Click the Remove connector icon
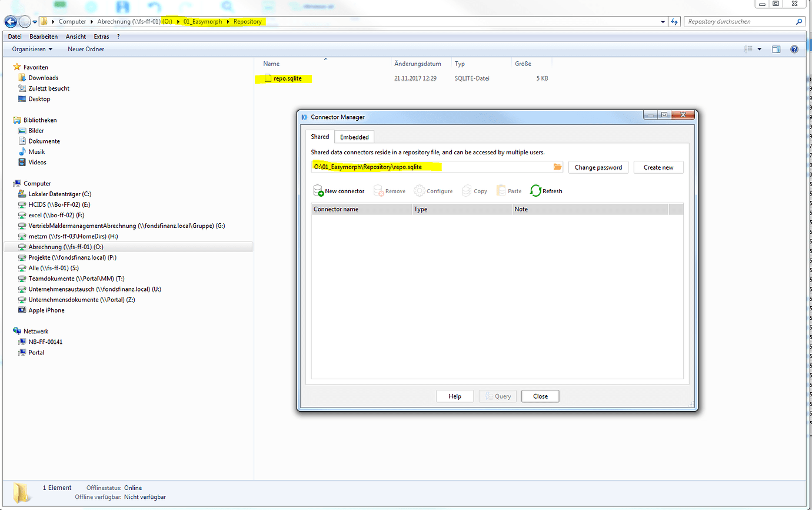The image size is (812, 510). coord(379,191)
